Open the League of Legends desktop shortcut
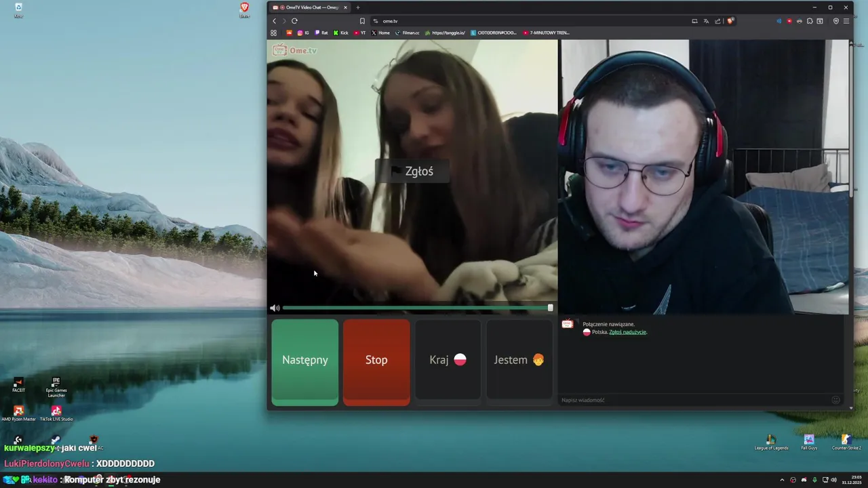The image size is (868, 488). point(771,442)
